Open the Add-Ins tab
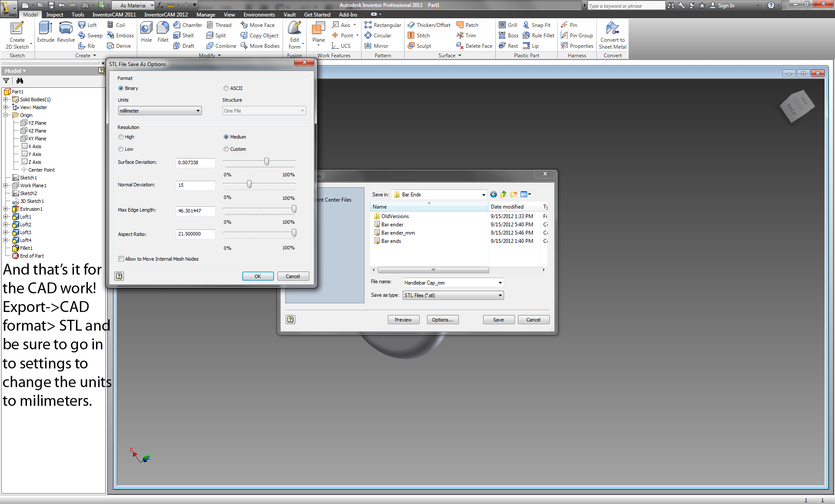Image resolution: width=835 pixels, height=504 pixels. pyautogui.click(x=348, y=15)
